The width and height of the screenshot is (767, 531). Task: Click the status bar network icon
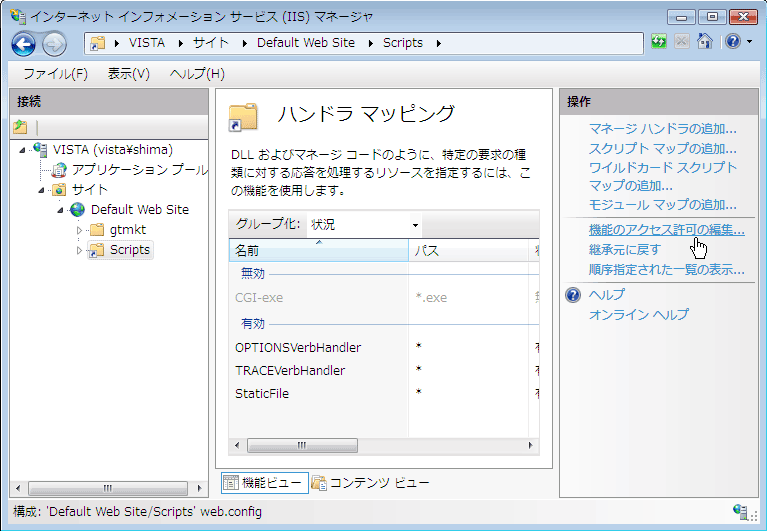pos(741,511)
